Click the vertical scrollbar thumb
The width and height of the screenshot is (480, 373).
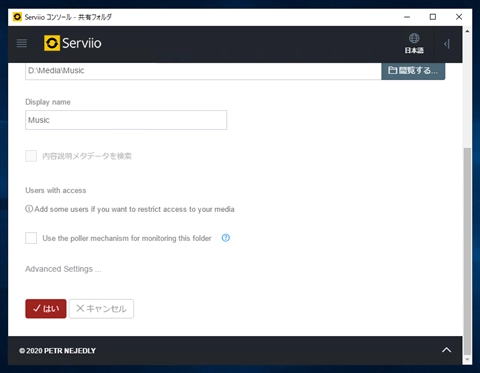tap(467, 251)
